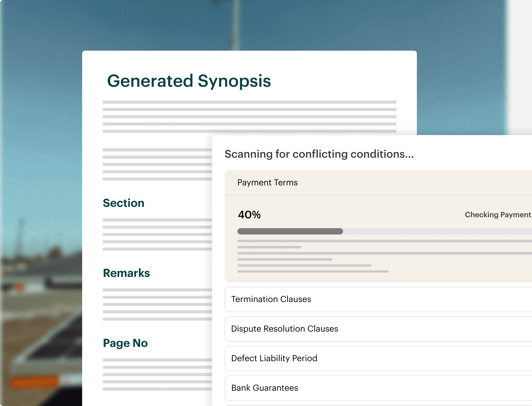Click the Payment Terms card header
532x406 pixels.
tap(378, 182)
